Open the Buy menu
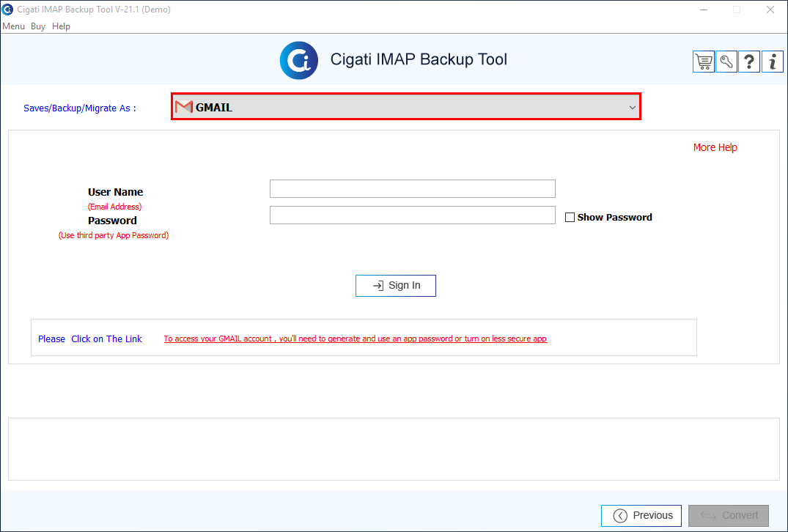The image size is (788, 532). pos(37,26)
